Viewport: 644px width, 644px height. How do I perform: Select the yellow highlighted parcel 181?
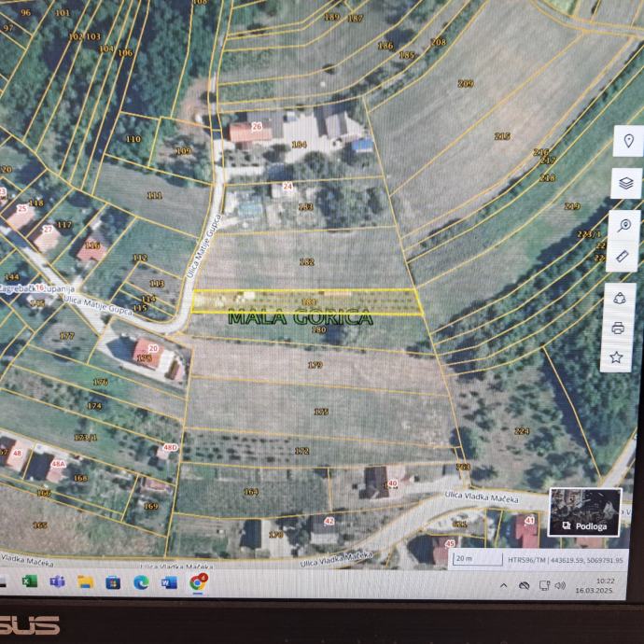tap(307, 301)
